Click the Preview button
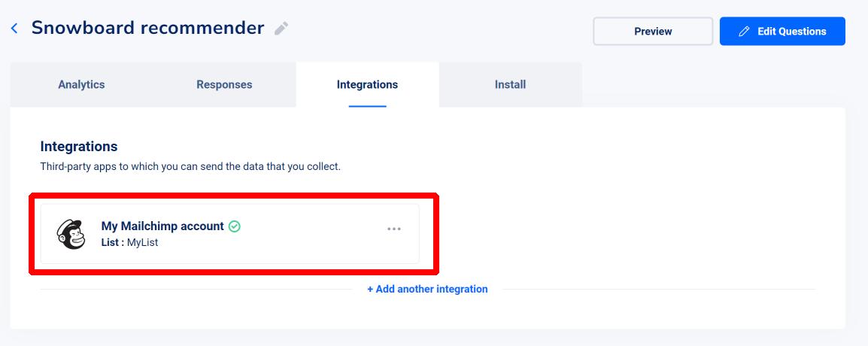This screenshot has height=346, width=868. (x=653, y=32)
